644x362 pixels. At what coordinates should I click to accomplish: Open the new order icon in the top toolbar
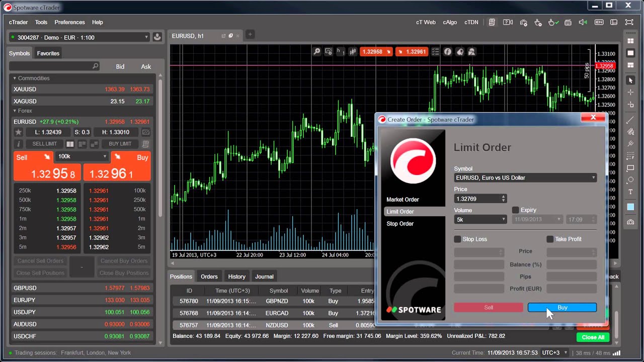(492, 22)
